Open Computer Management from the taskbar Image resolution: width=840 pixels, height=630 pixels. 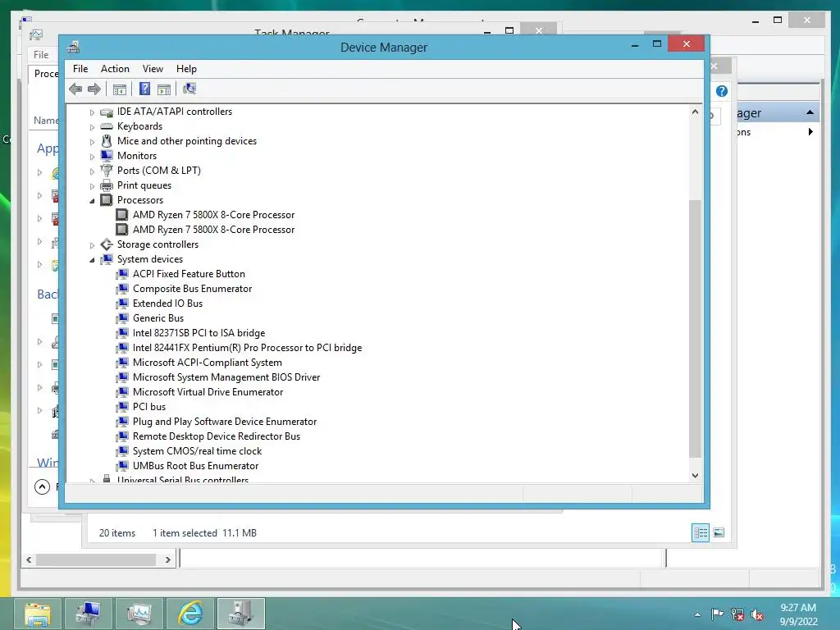(x=89, y=614)
